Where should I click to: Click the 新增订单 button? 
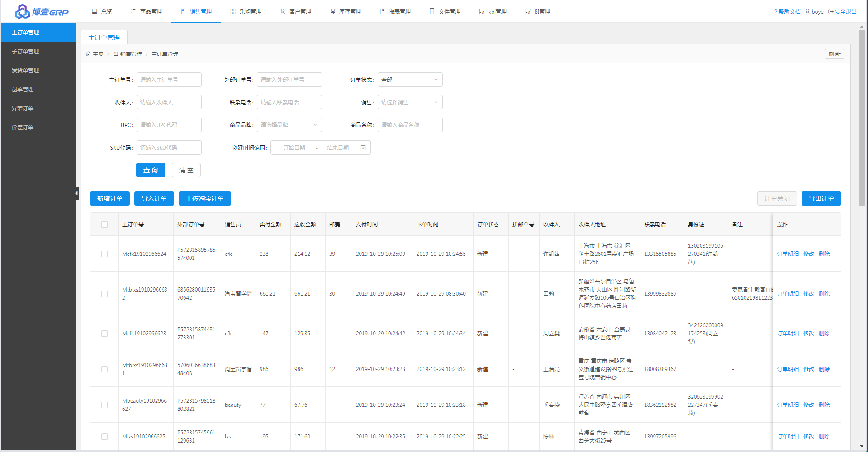click(110, 198)
